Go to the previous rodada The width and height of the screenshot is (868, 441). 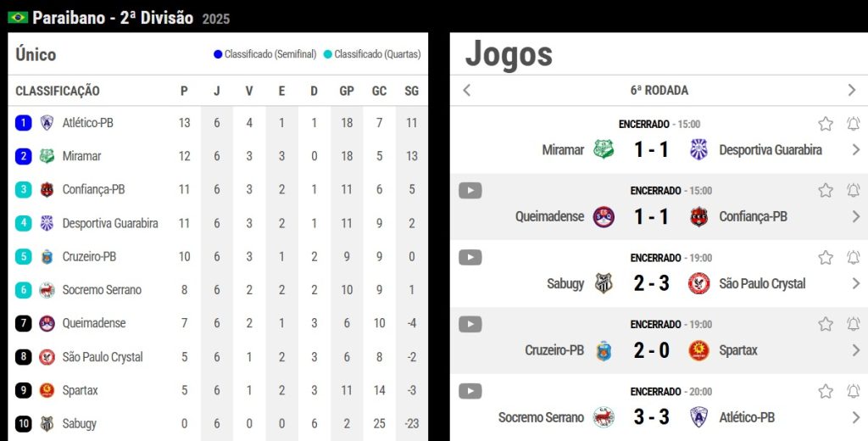point(467,91)
